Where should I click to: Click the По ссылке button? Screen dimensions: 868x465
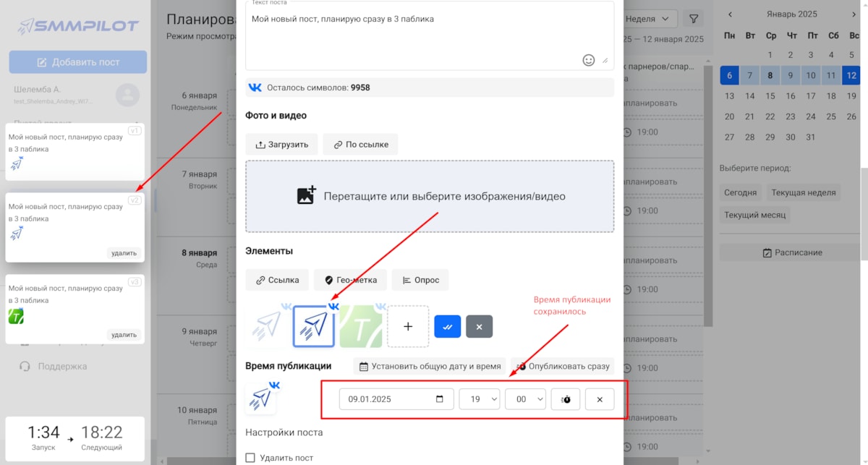click(360, 144)
